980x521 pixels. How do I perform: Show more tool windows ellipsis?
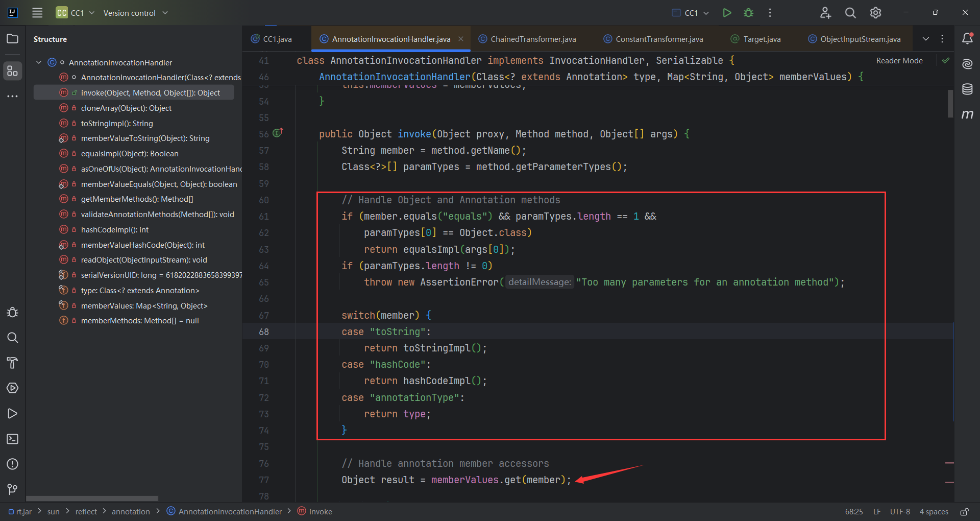(x=12, y=96)
